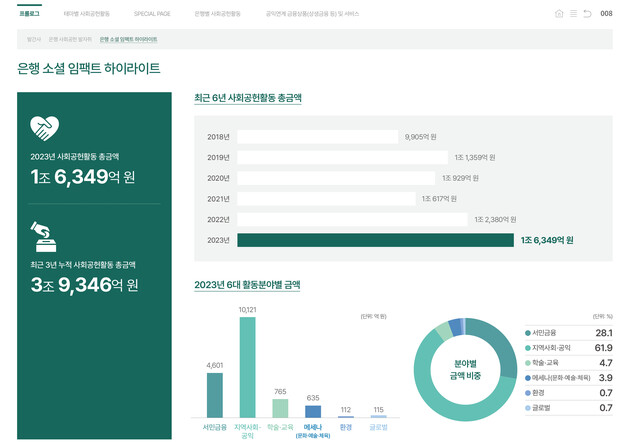
Task: Click the 지역사회·공익 bar valued 10,121
Action: pos(247,367)
